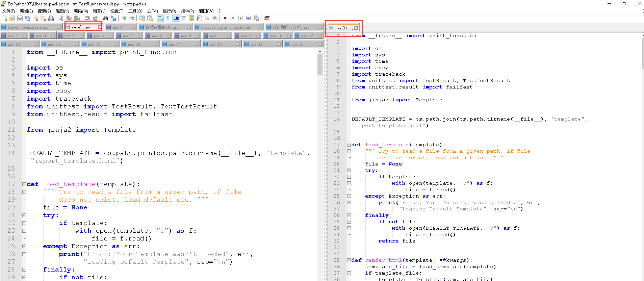Undo the last edit
Viewport: 644px width, 281px height.
[x=87, y=18]
